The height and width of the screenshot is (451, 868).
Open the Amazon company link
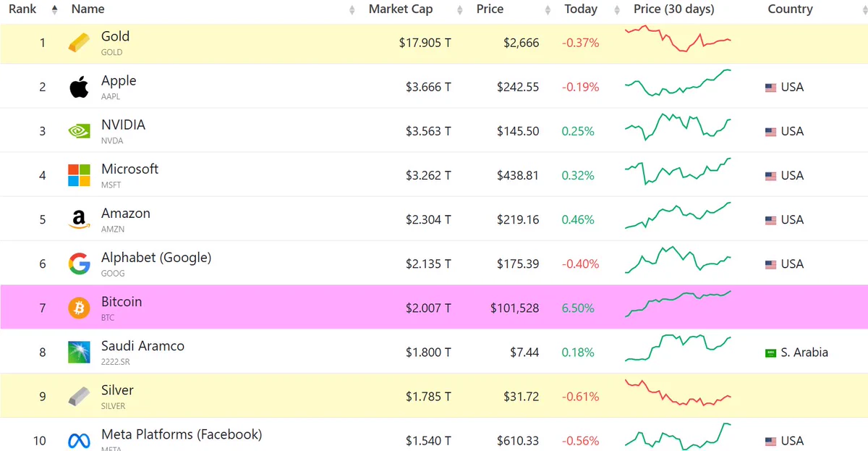[x=126, y=214]
